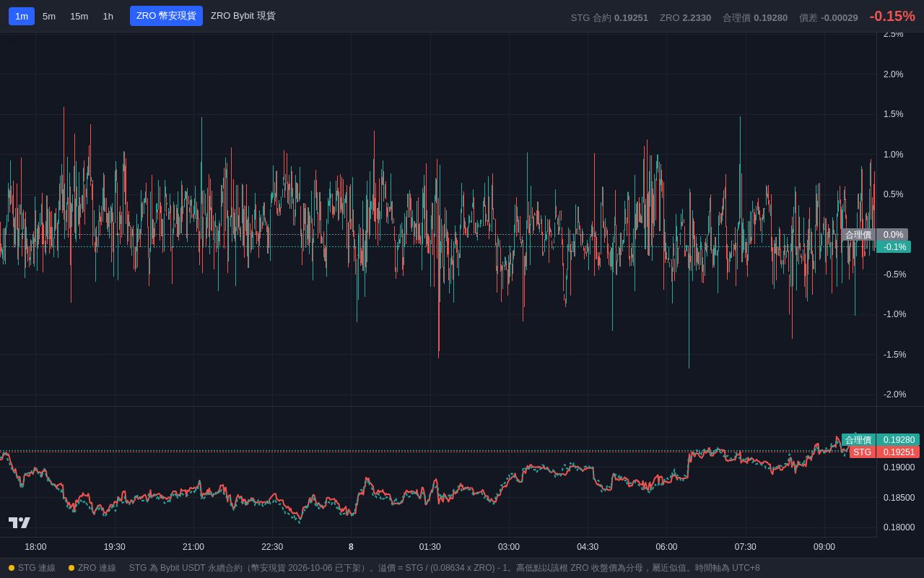Click the 04:30 time axis label
Image resolution: width=924 pixels, height=578 pixels.
pos(588,547)
